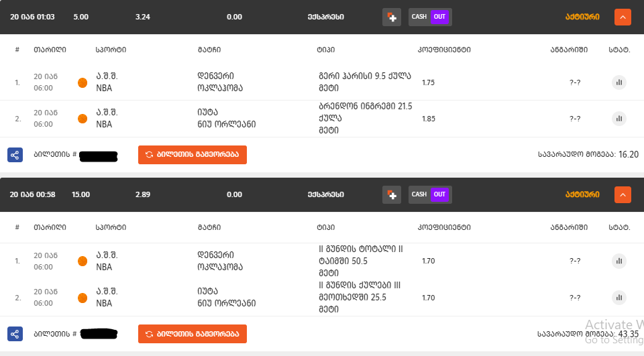The height and width of the screenshot is (356, 644).
Task: Click ბილეთის გამეორება on the 43.35 ticket
Action: coord(193,333)
